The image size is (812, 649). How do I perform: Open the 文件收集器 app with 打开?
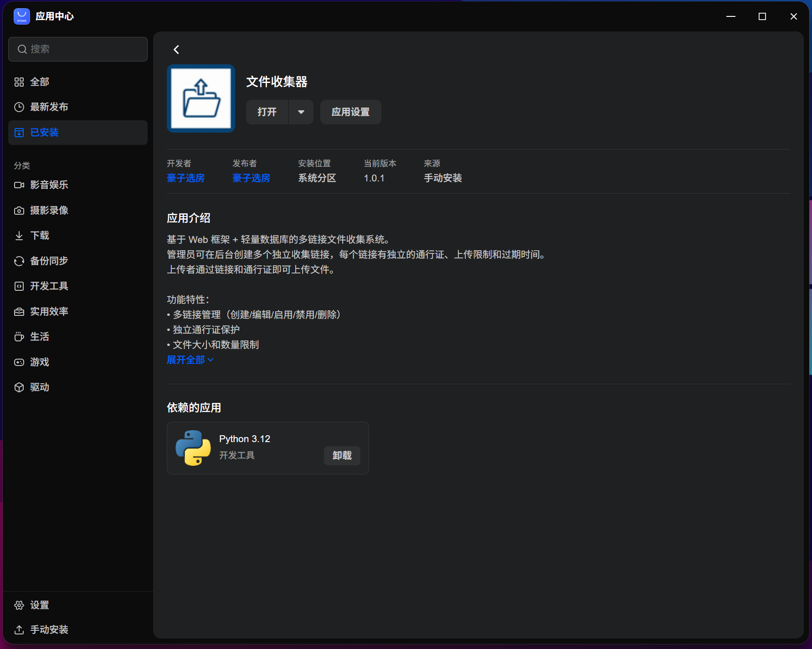pyautogui.click(x=267, y=112)
